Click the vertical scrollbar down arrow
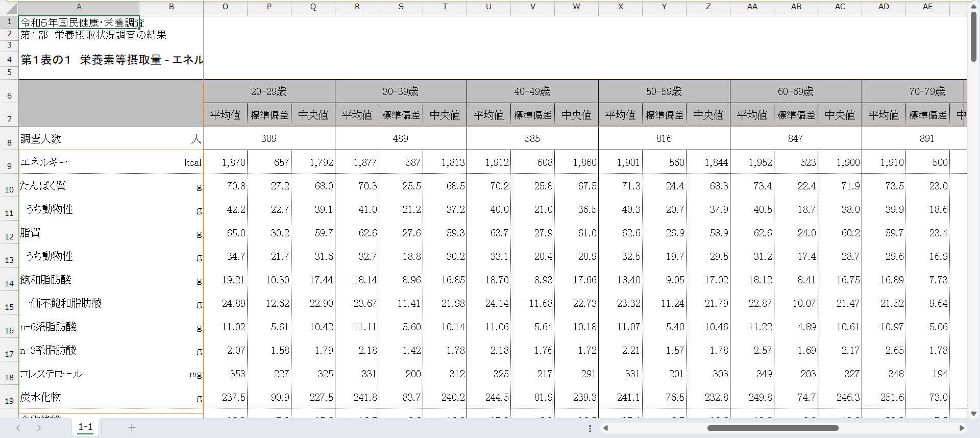The height and width of the screenshot is (438, 980). coord(973,413)
